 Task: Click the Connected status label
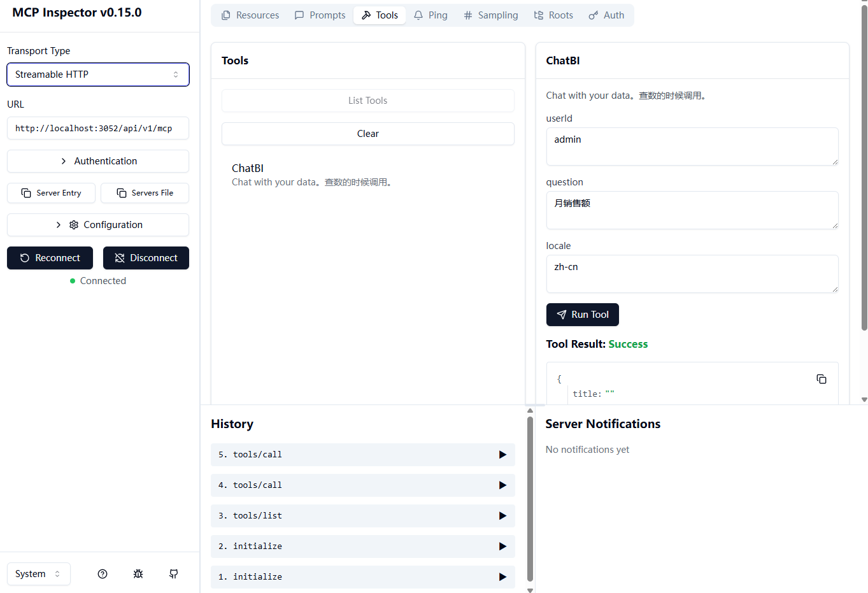[103, 281]
